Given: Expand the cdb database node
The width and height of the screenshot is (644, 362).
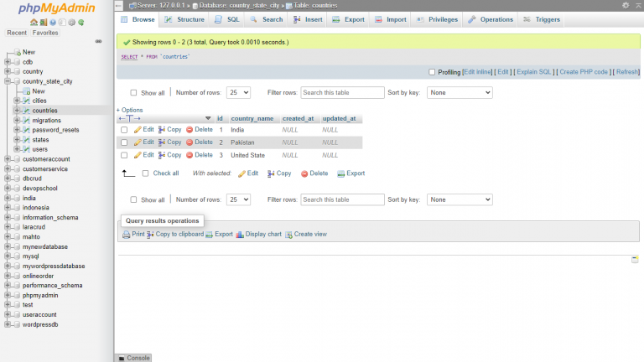Looking at the screenshot, I should [x=8, y=62].
